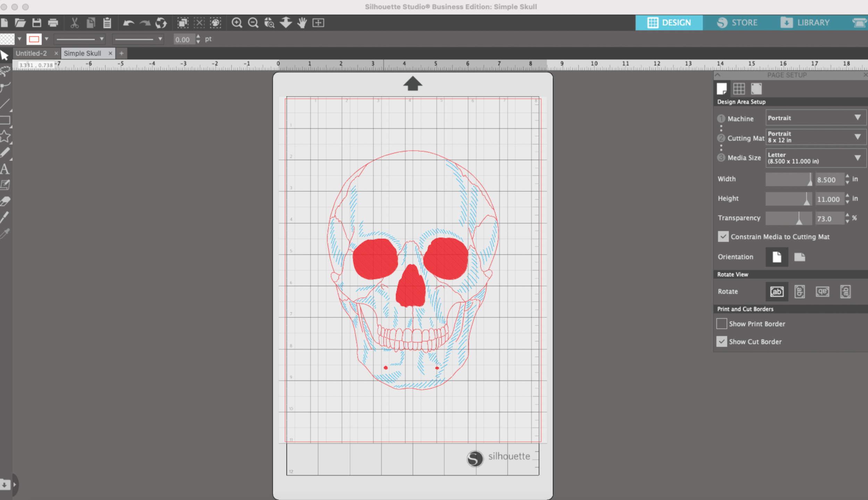
Task: Click the Save file icon
Action: pyautogui.click(x=36, y=23)
